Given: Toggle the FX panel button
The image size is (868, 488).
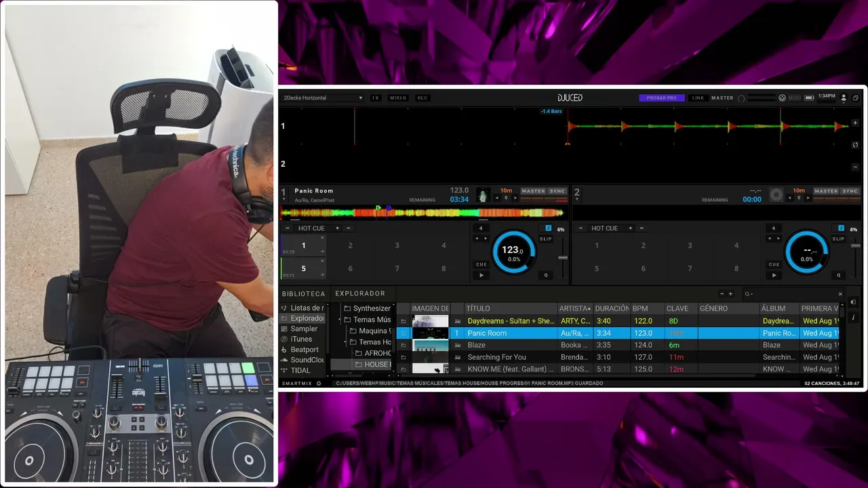Looking at the screenshot, I should 376,98.
